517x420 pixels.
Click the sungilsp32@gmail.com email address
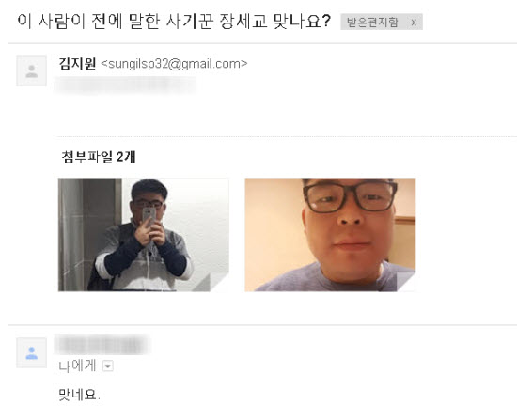tap(174, 64)
